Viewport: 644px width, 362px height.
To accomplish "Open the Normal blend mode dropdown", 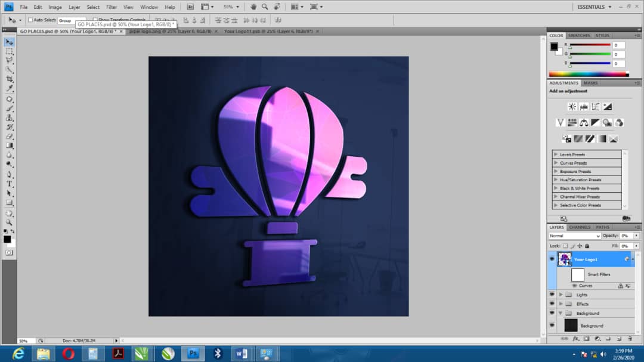I will (x=574, y=236).
